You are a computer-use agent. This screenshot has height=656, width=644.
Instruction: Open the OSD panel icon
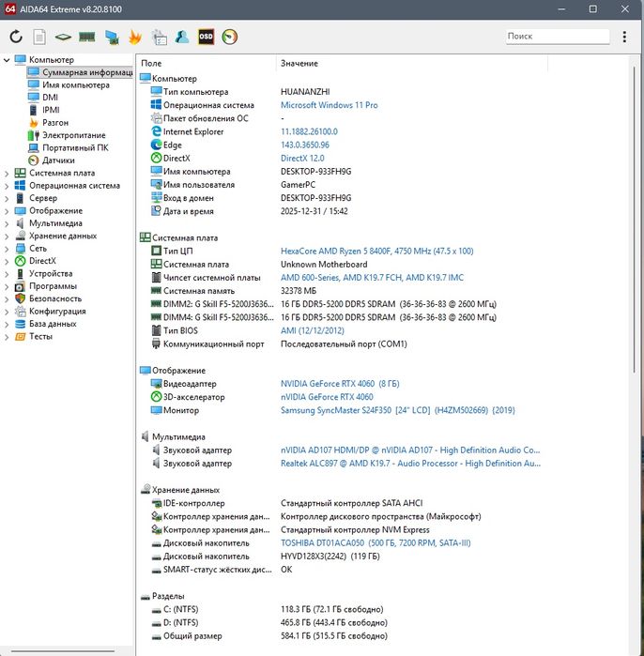206,37
